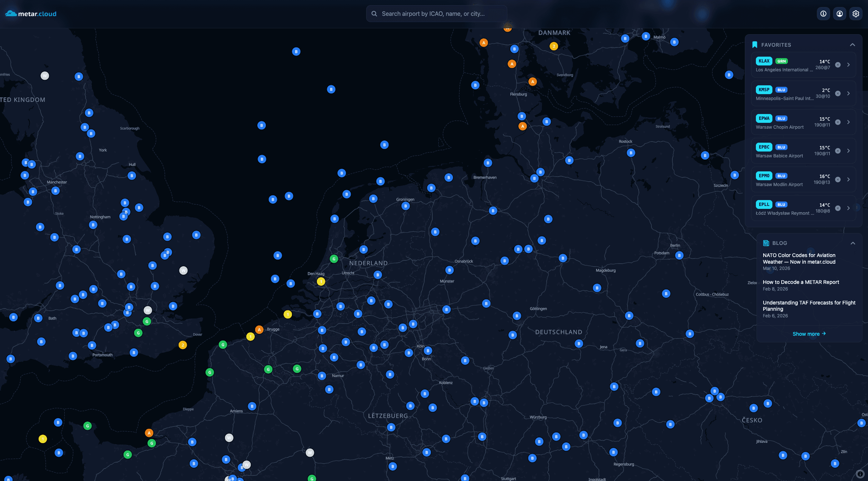
Task: Open the settings gear icon
Action: [x=856, y=14]
